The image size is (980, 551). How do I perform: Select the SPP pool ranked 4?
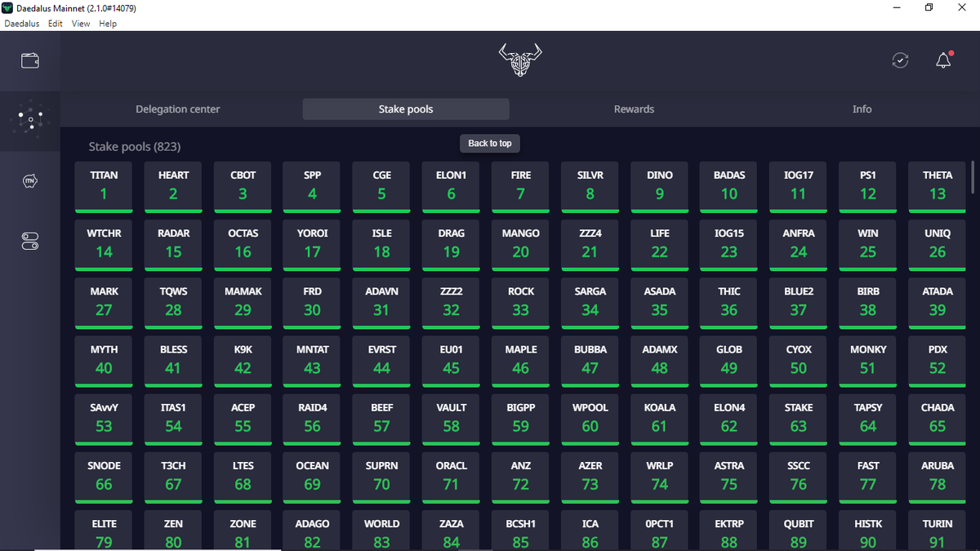pos(312,188)
